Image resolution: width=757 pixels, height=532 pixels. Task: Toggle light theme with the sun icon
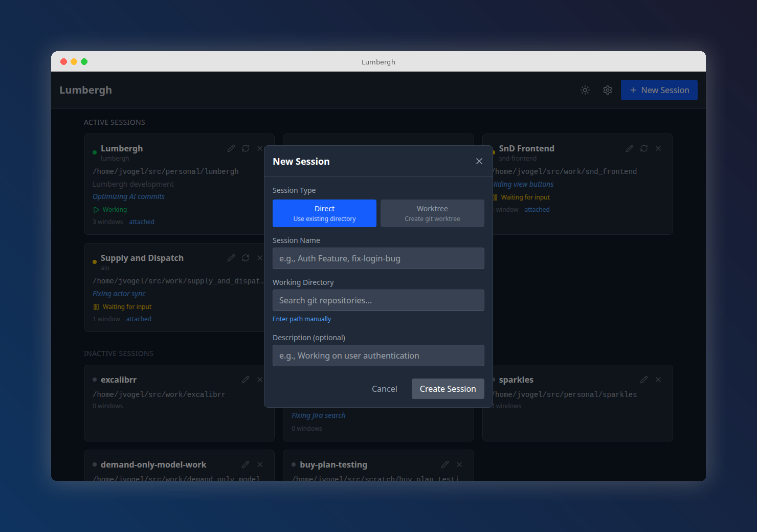pyautogui.click(x=585, y=90)
